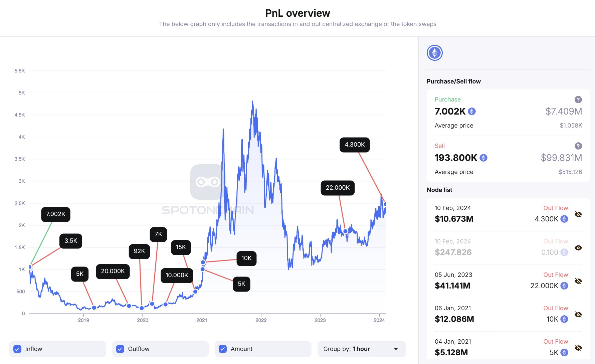Viewport: 595px width, 364px height.
Task: Select the 7.002K inflow chart label
Action: click(x=56, y=214)
